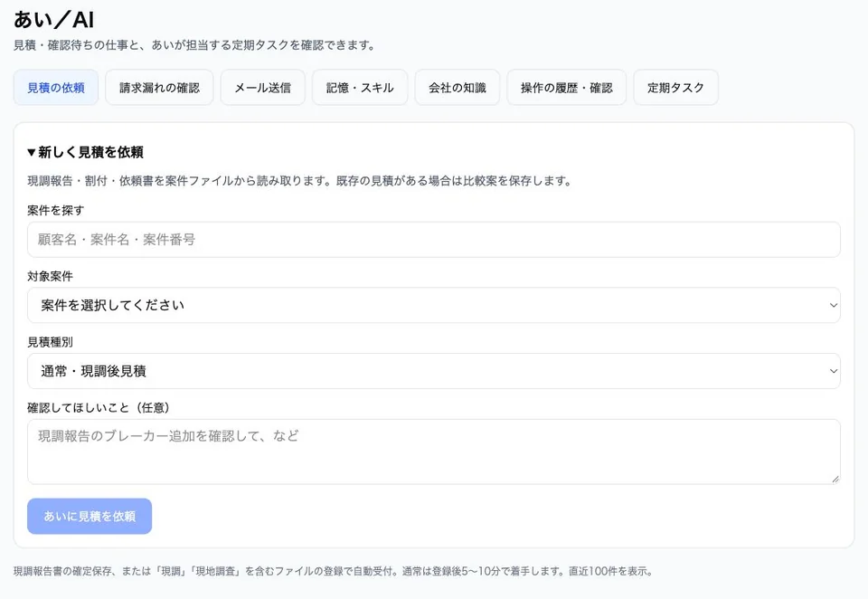Image resolution: width=868 pixels, height=599 pixels.
Task: Open the 見積種別 dropdown
Action: pyautogui.click(x=434, y=371)
